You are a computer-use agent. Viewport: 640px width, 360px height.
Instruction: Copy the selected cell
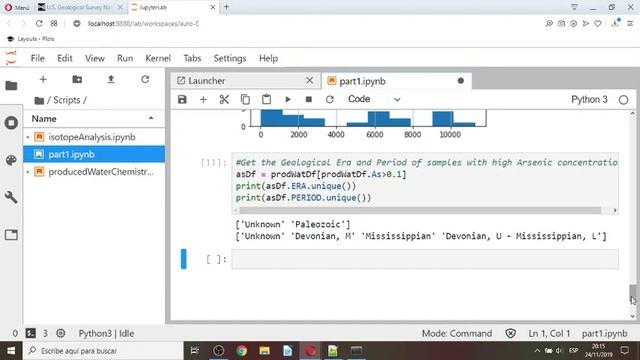coord(245,99)
